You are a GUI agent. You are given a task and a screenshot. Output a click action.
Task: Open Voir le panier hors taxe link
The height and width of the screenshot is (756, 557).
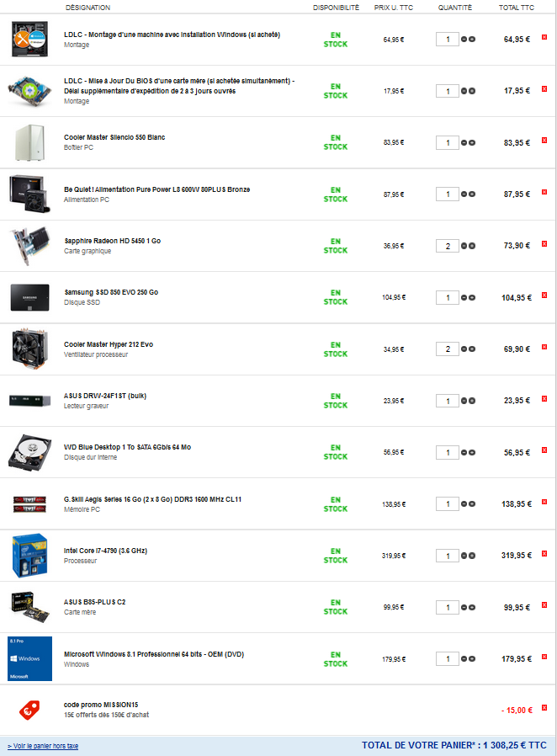click(43, 746)
